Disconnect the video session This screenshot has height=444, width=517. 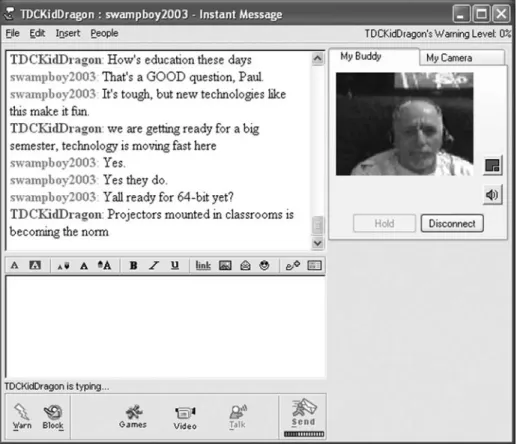click(x=452, y=223)
